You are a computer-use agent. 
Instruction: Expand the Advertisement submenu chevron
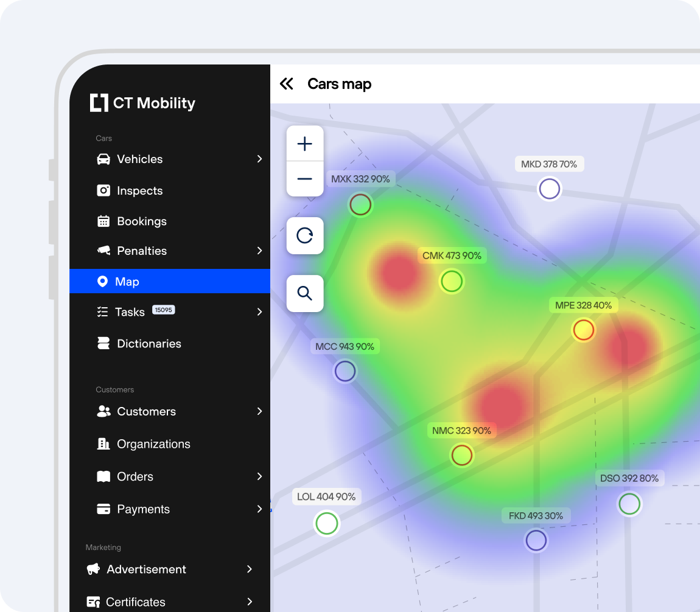(250, 569)
